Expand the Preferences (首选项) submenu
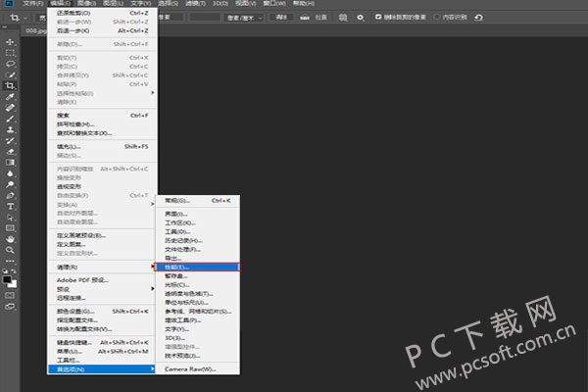The image size is (588, 392). pos(102,369)
